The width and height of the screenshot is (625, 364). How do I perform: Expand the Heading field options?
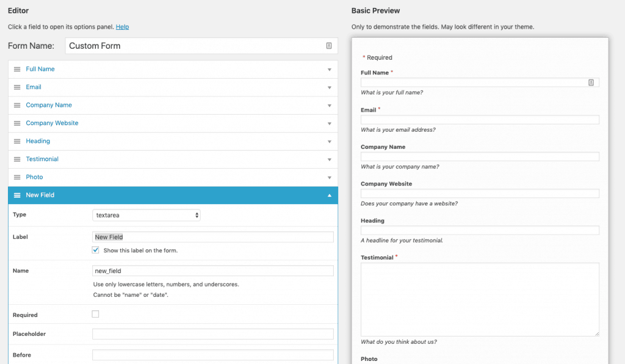328,141
